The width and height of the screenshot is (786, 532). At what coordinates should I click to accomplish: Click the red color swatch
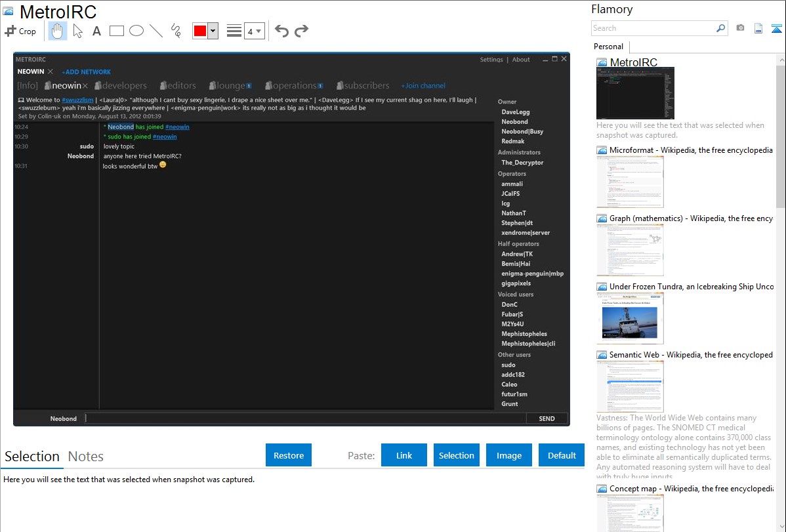(200, 31)
